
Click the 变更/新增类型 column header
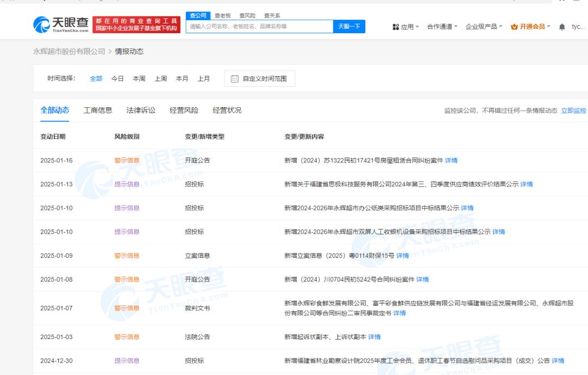[205, 137]
